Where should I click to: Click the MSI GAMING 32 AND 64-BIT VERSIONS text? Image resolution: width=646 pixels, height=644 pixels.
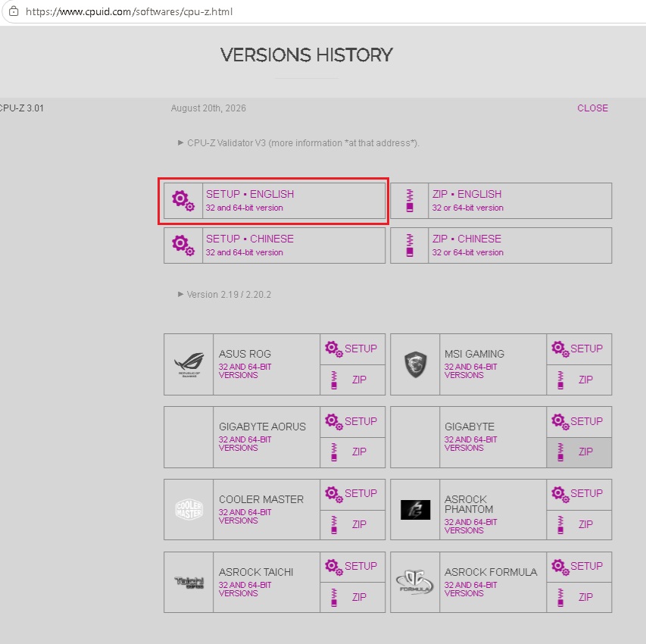click(470, 370)
